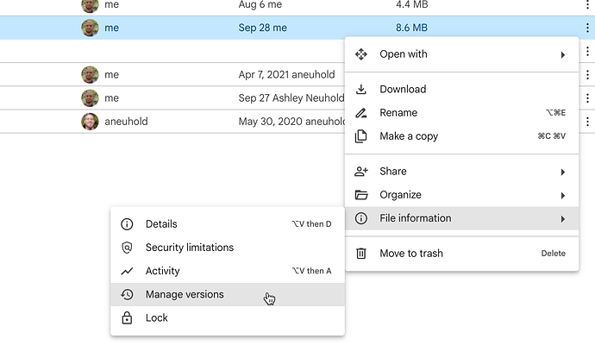
Task: Click the Download icon in context menu
Action: click(x=361, y=90)
